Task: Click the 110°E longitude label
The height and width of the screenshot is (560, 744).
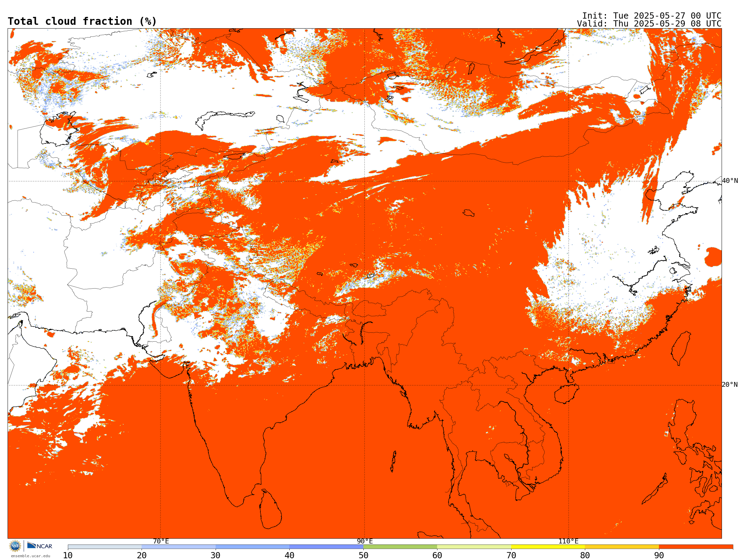Action: coord(568,541)
